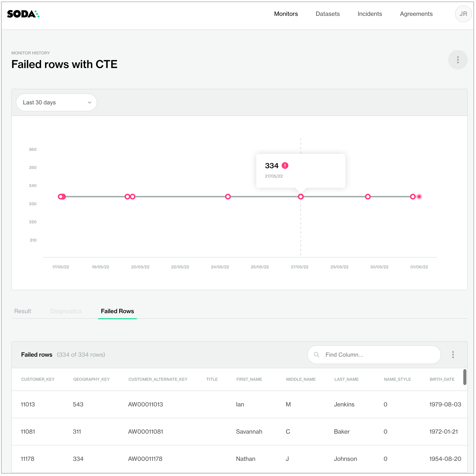Click the Incidents navigation icon
This screenshot has width=476, height=476.
(x=370, y=14)
